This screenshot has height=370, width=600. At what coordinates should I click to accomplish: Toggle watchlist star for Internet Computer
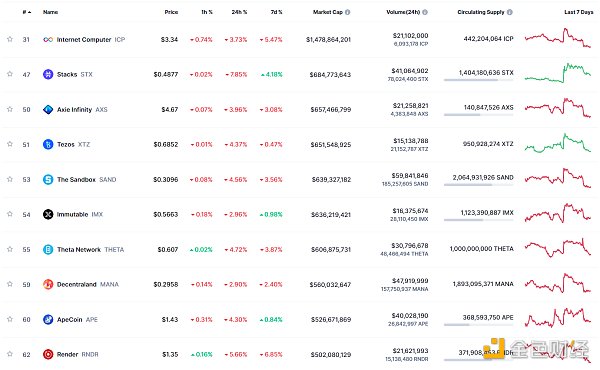(10, 39)
